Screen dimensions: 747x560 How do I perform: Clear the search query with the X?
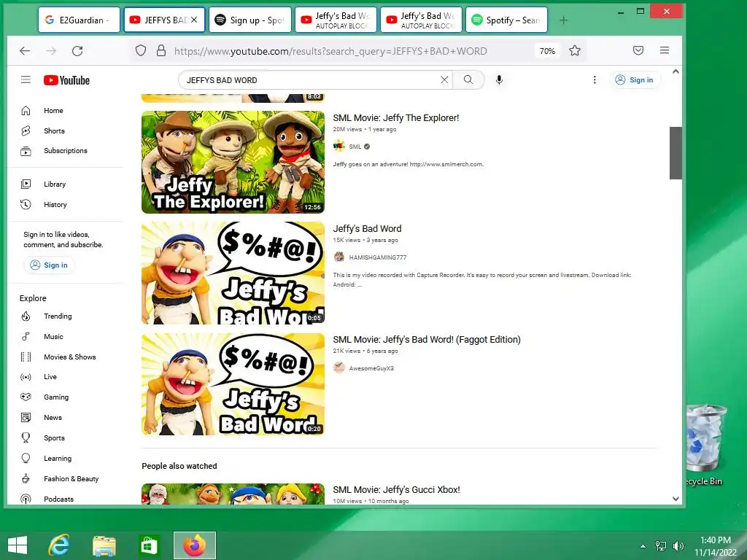(x=444, y=80)
